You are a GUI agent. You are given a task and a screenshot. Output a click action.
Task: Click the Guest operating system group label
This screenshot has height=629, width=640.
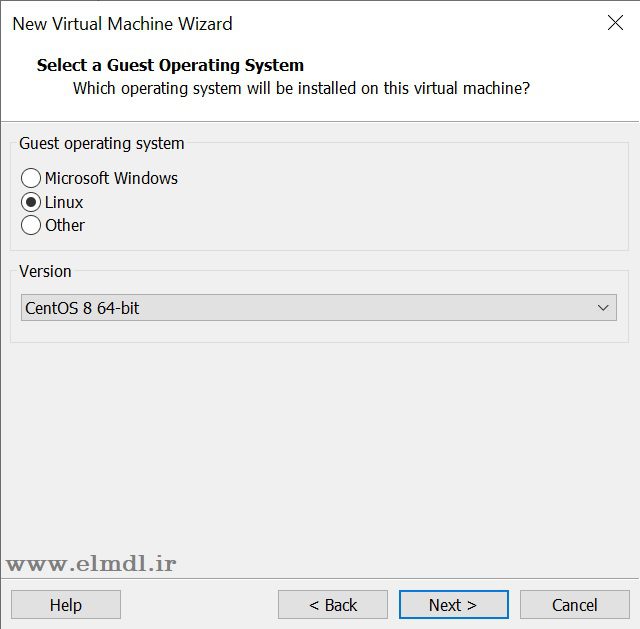[x=102, y=143]
